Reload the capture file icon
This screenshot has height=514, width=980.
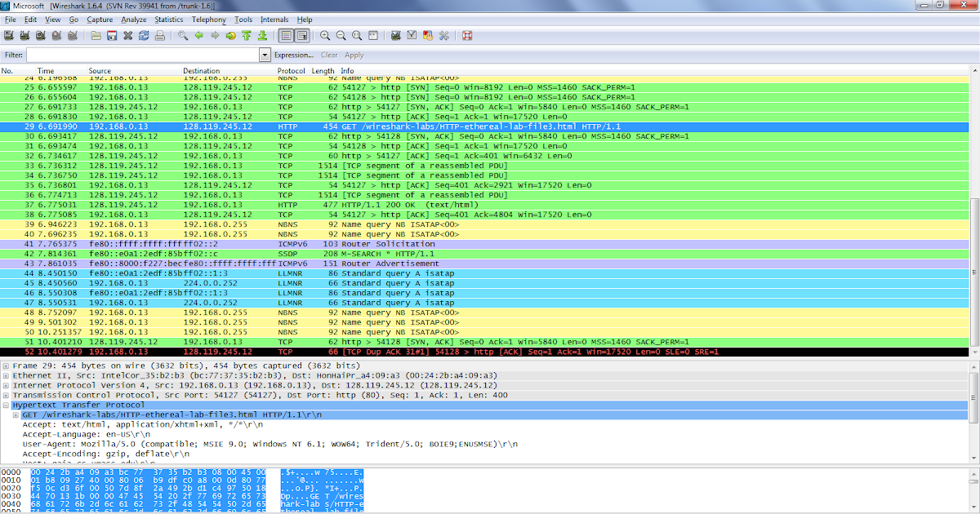coord(143,35)
